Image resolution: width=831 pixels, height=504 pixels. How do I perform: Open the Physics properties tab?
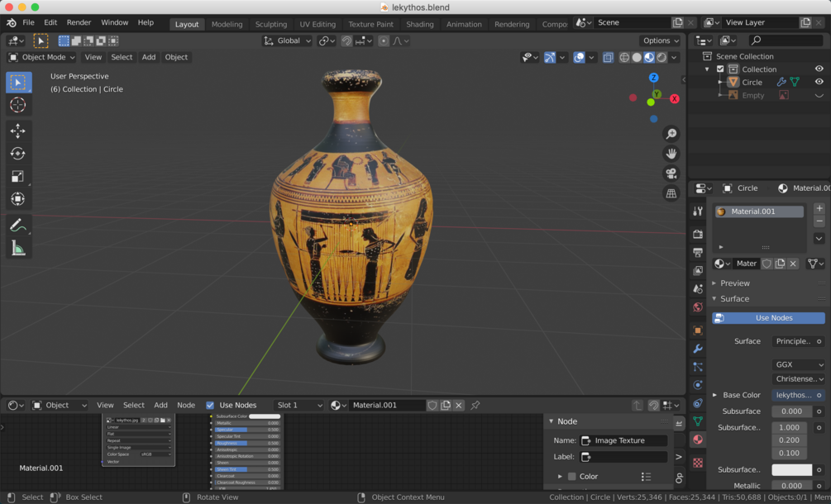click(697, 385)
